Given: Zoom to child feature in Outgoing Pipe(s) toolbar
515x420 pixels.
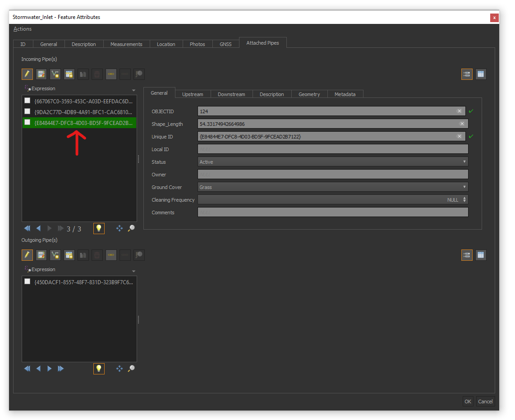Looking at the screenshot, I should 139,255.
